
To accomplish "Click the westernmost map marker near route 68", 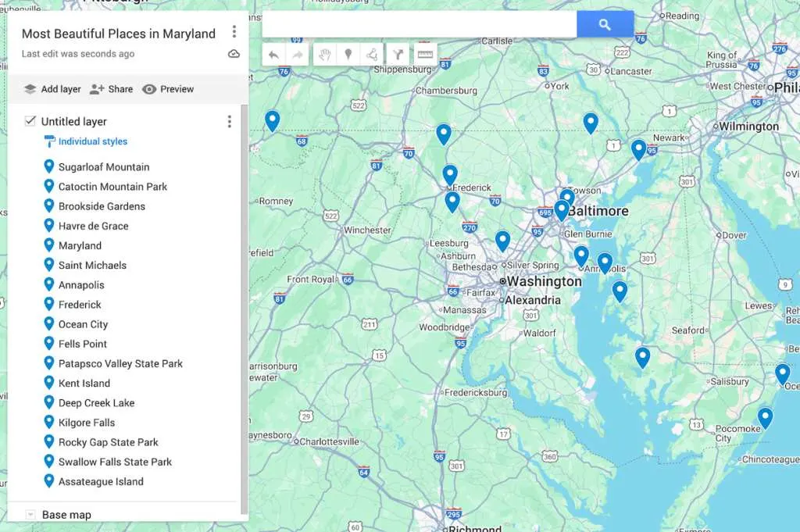I will coord(273,121).
